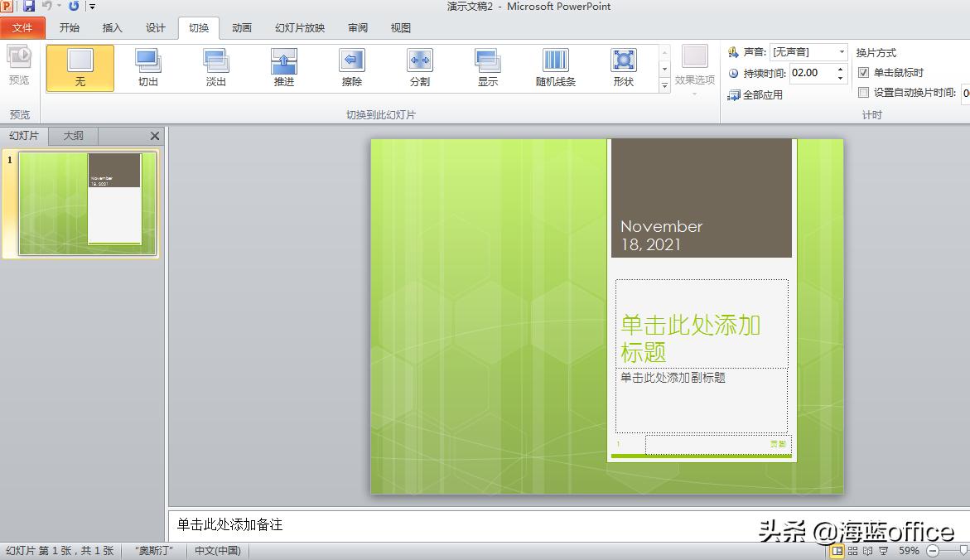Switch to the 动画 ribbon tab
The width and height of the screenshot is (970, 560).
pyautogui.click(x=241, y=27)
